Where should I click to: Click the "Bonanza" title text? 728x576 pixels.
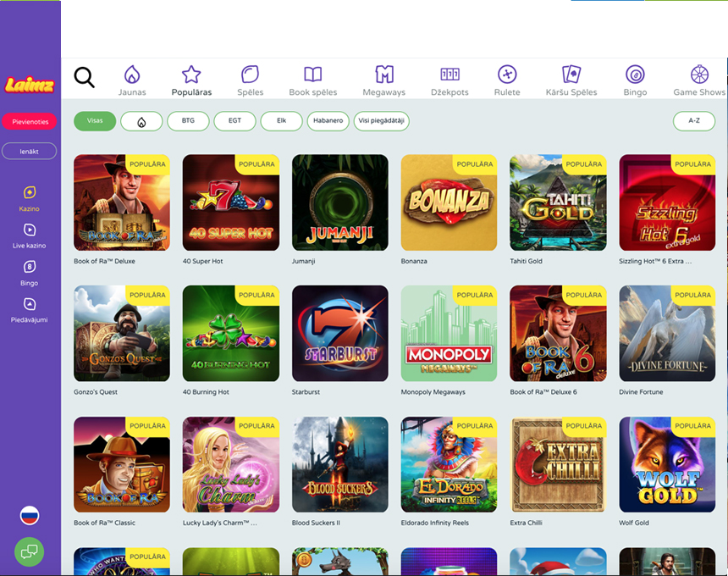[x=414, y=261]
